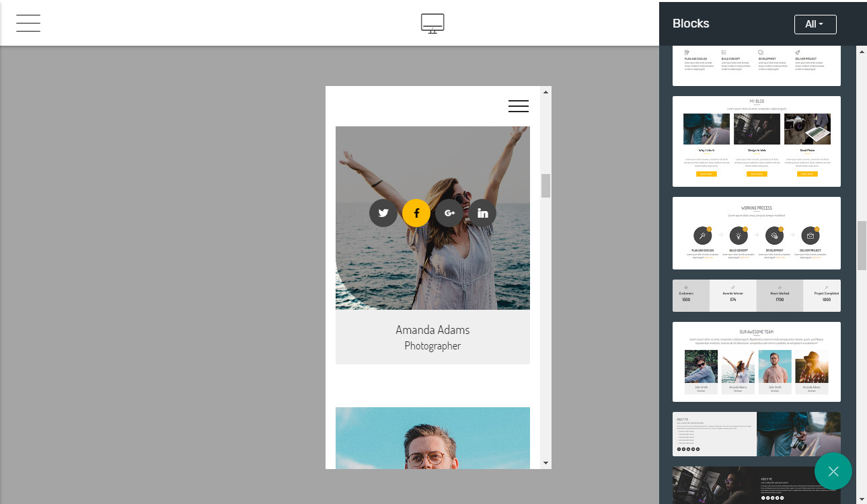This screenshot has width=867, height=504.
Task: Click the Amanda Adams name text
Action: 432,330
